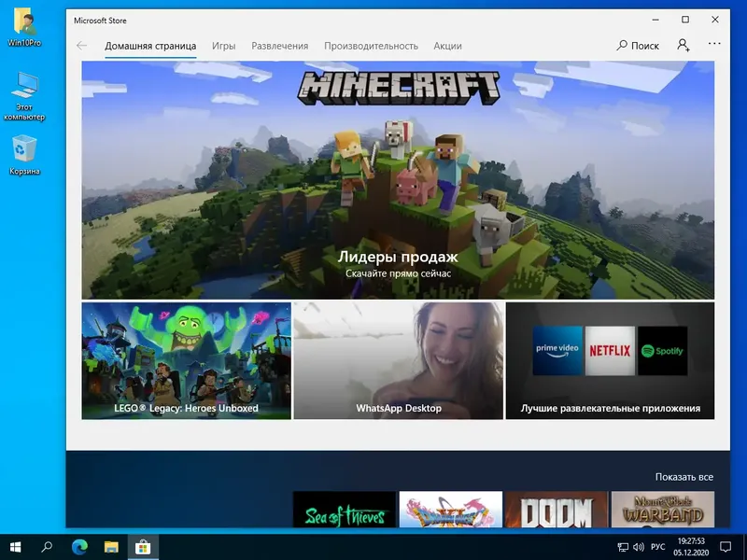Select the Корзина recycle bin icon

click(24, 155)
